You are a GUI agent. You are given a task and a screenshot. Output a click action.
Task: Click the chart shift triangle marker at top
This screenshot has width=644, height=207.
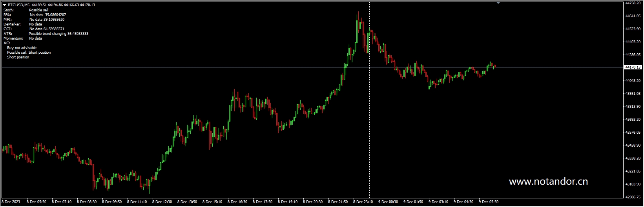click(498, 3)
